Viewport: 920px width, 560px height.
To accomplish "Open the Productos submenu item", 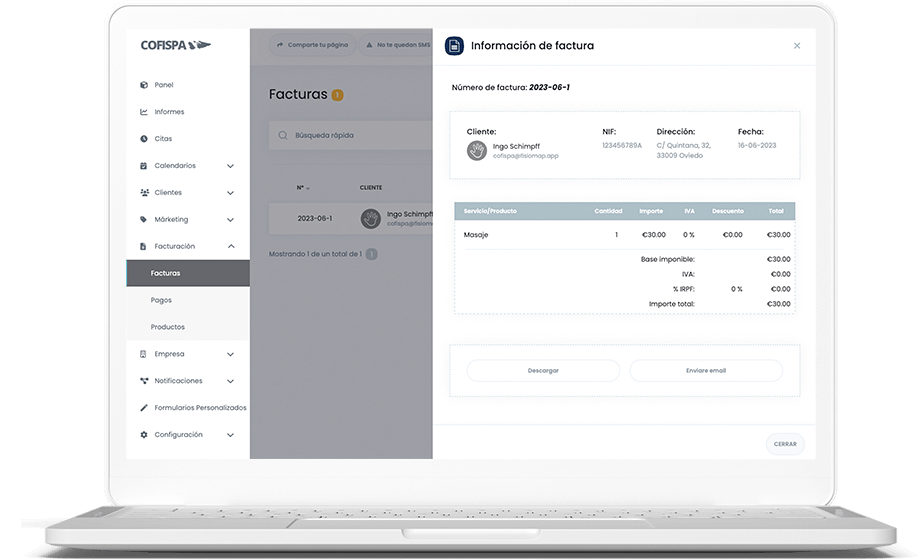I will 167,327.
